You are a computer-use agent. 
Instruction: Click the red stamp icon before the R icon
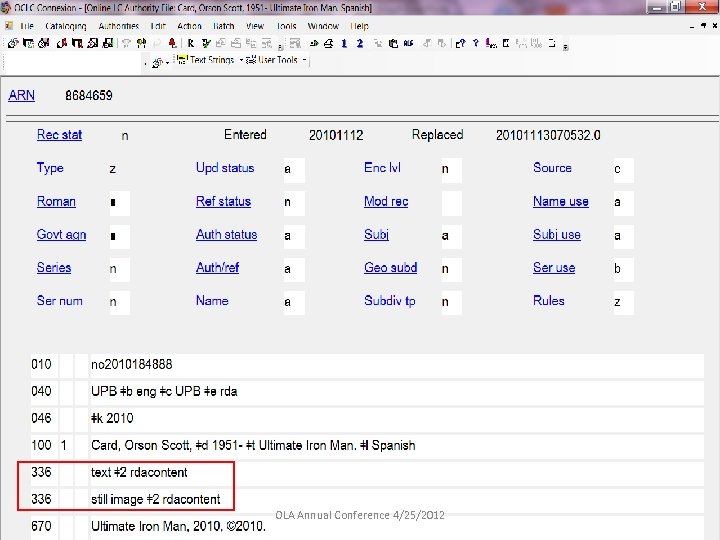pos(172,43)
